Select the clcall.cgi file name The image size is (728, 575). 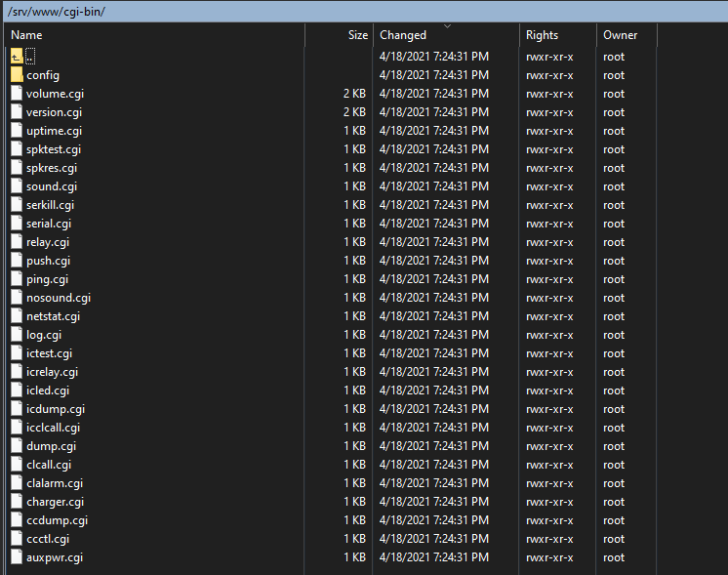pyautogui.click(x=49, y=466)
